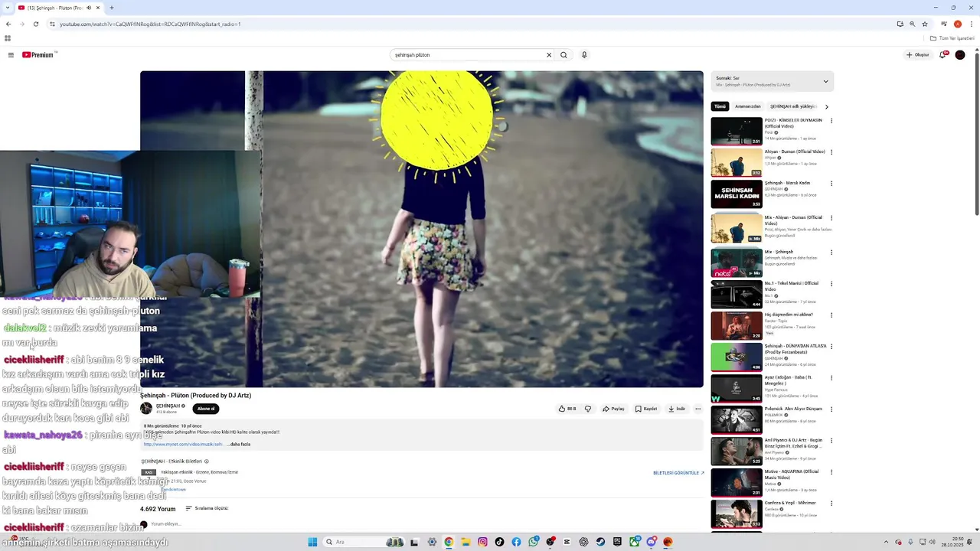Open TikTok from the taskbar
980x551 pixels.
[499, 542]
